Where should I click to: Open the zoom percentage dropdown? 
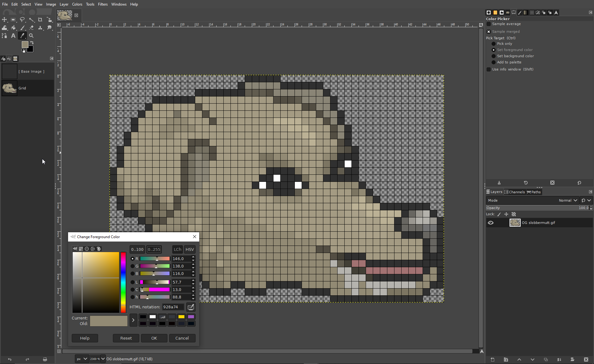click(x=103, y=359)
